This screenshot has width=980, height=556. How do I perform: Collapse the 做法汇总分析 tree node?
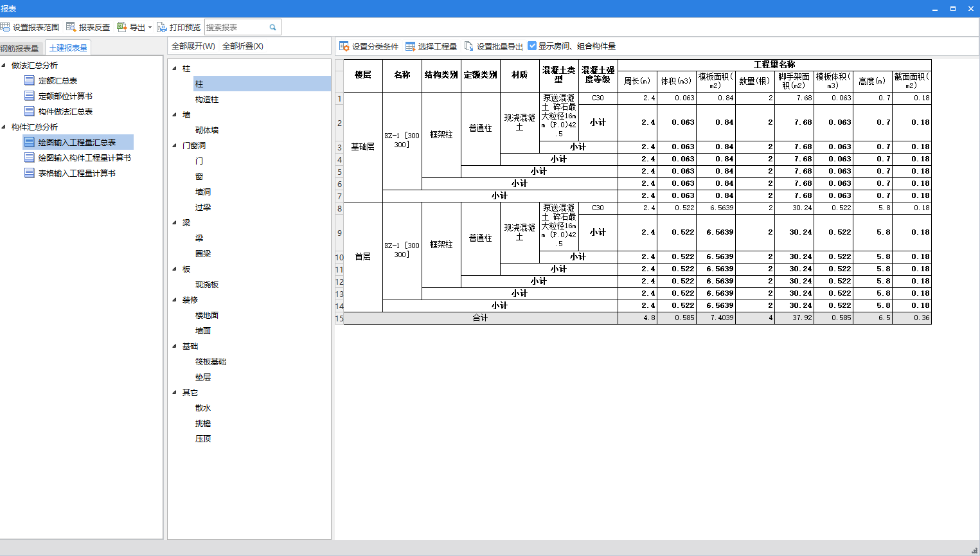pyautogui.click(x=4, y=65)
